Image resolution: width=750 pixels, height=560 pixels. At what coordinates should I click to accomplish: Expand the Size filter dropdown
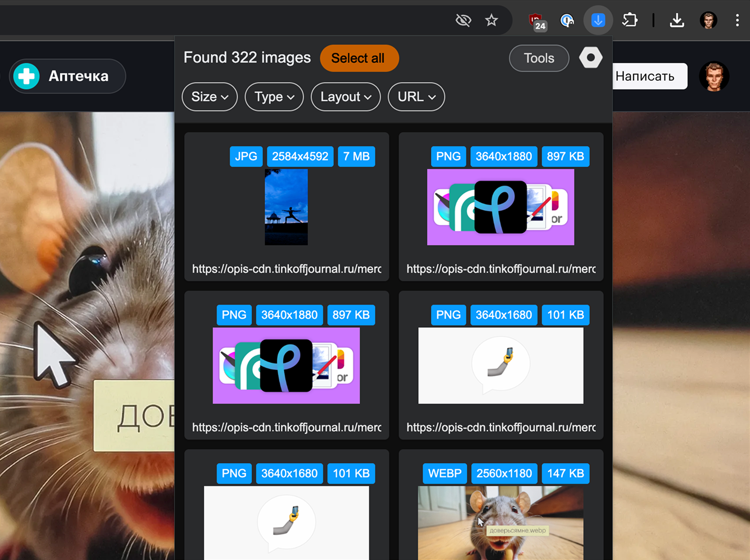point(210,97)
